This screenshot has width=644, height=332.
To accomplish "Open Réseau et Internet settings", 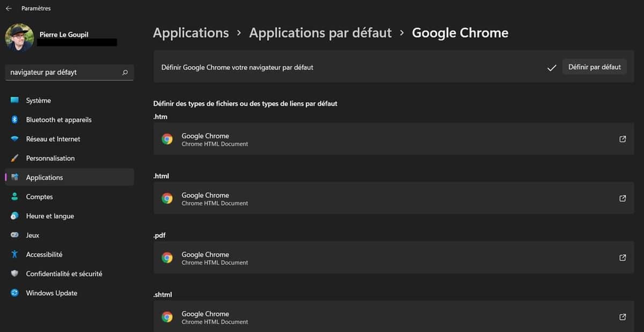I will click(x=69, y=139).
